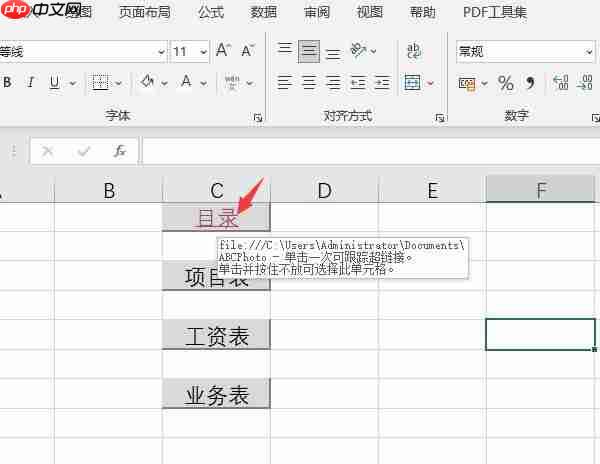Click Increase Decimal icon

coord(561,82)
